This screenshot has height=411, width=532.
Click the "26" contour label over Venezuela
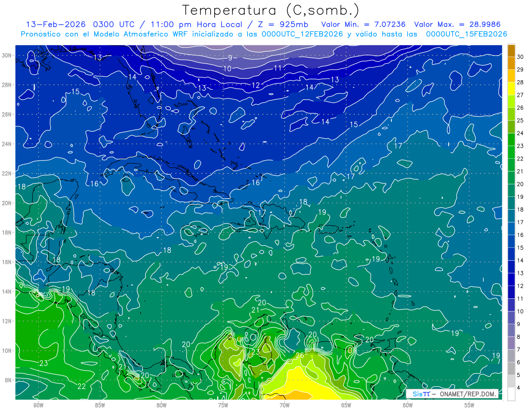tap(300, 355)
